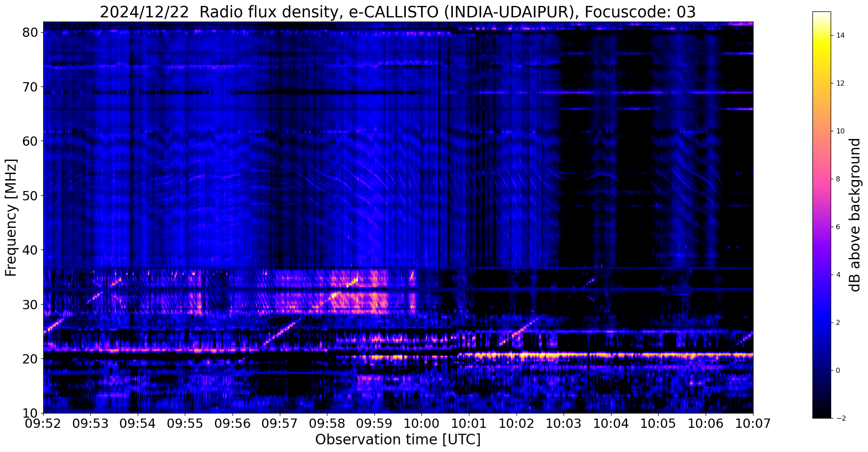Click the 10:04 time tick label

611,424
